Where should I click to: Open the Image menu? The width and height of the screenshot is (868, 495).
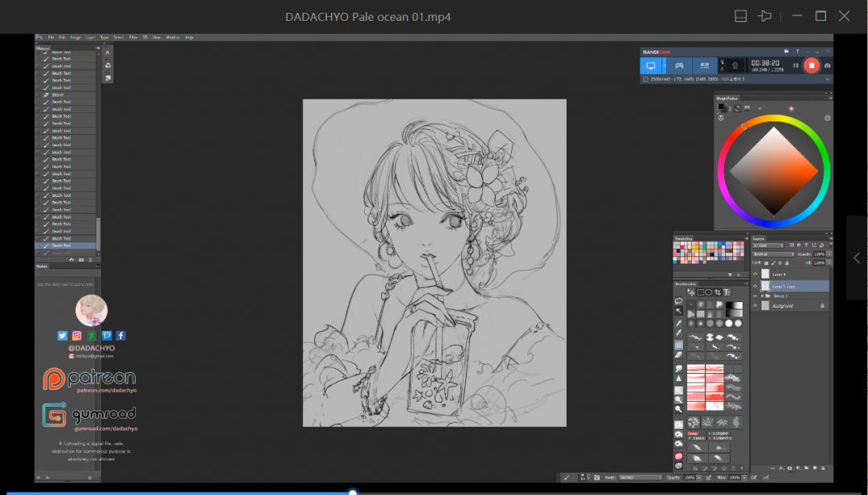pos(76,38)
